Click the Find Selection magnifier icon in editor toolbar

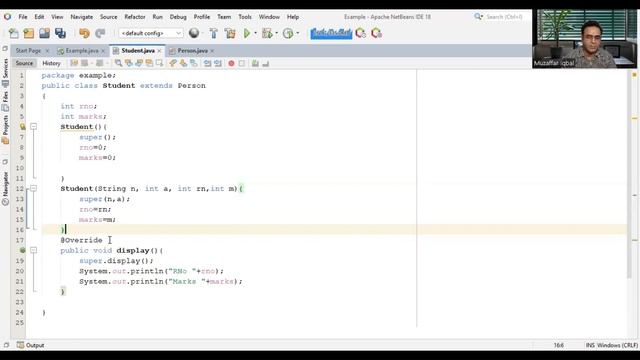118,63
